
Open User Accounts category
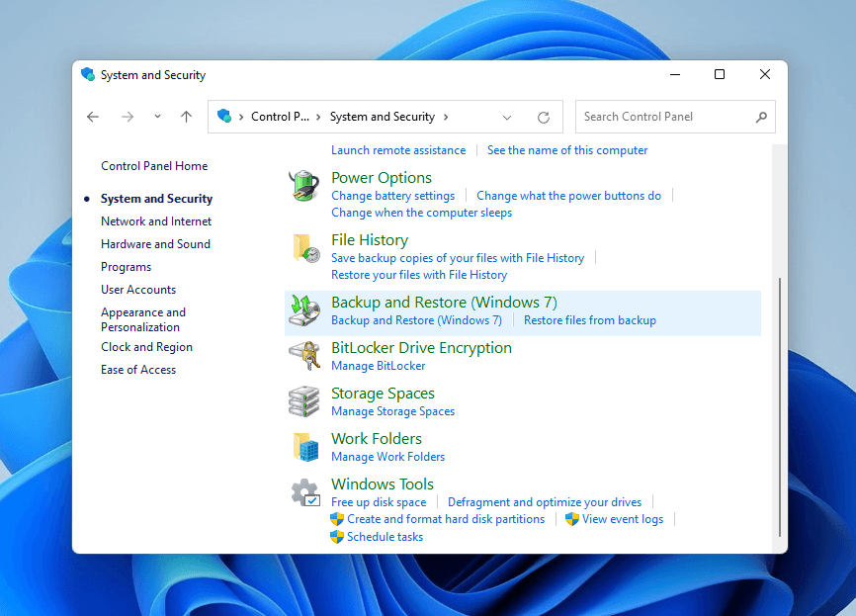[x=138, y=290]
